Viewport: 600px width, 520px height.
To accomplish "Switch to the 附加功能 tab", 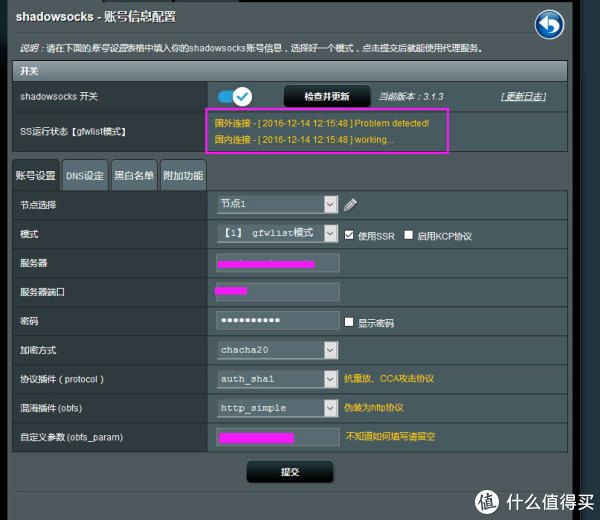I will [183, 175].
